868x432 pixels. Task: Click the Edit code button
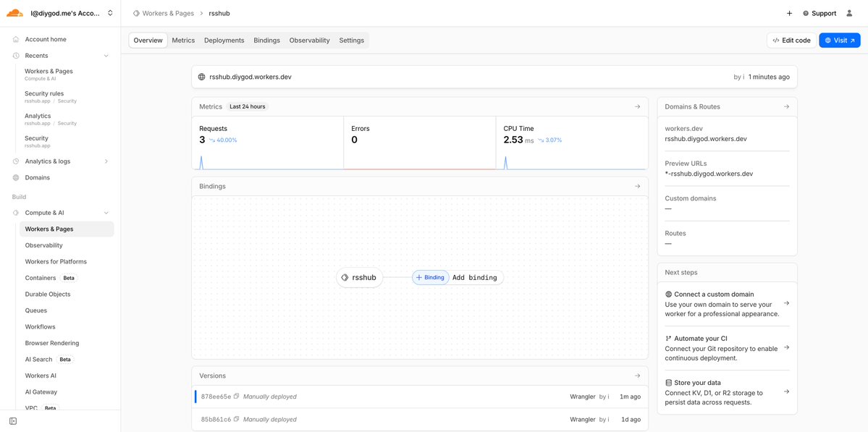[x=791, y=41]
